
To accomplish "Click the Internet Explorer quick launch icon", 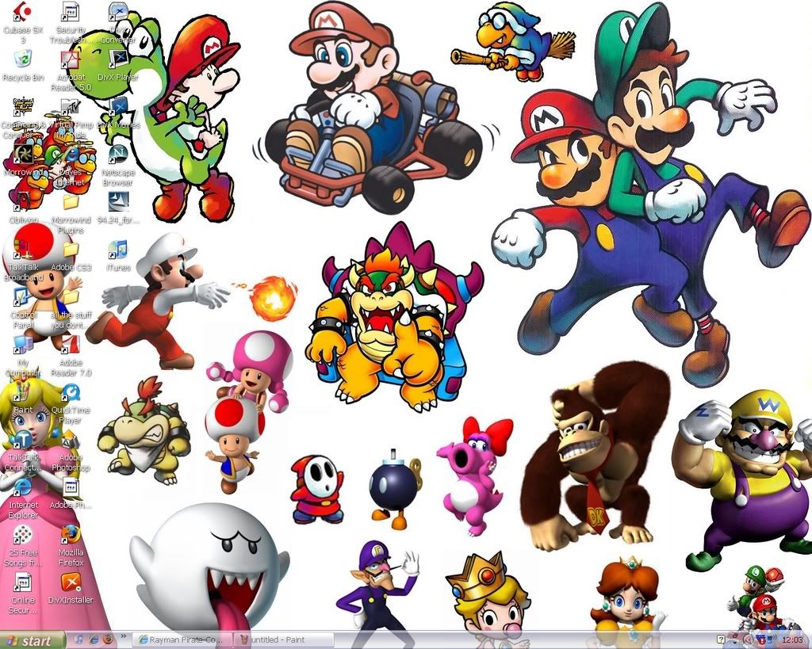I will 94,639.
